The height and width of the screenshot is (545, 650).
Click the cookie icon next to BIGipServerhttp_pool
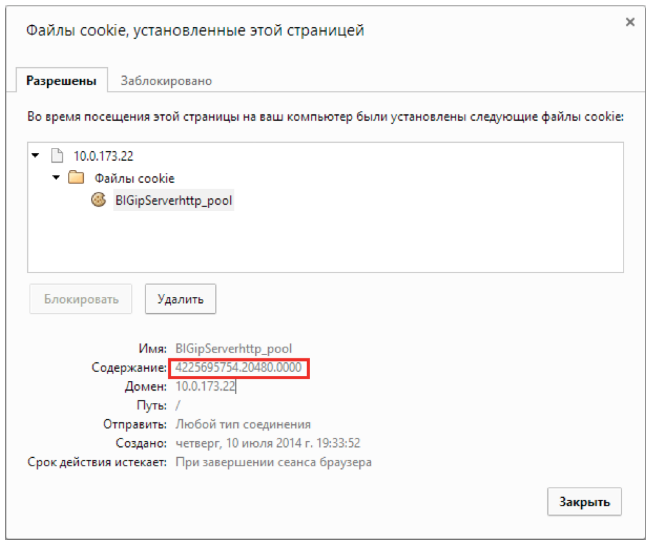tap(98, 200)
